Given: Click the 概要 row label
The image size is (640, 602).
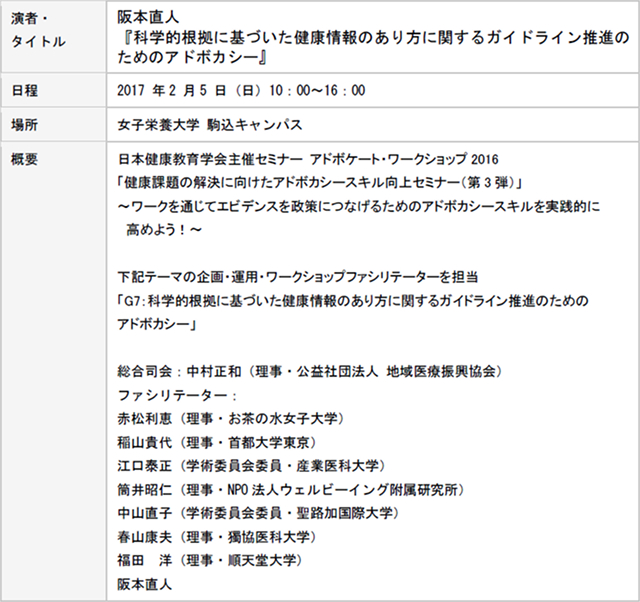Looking at the screenshot, I should click(24, 160).
